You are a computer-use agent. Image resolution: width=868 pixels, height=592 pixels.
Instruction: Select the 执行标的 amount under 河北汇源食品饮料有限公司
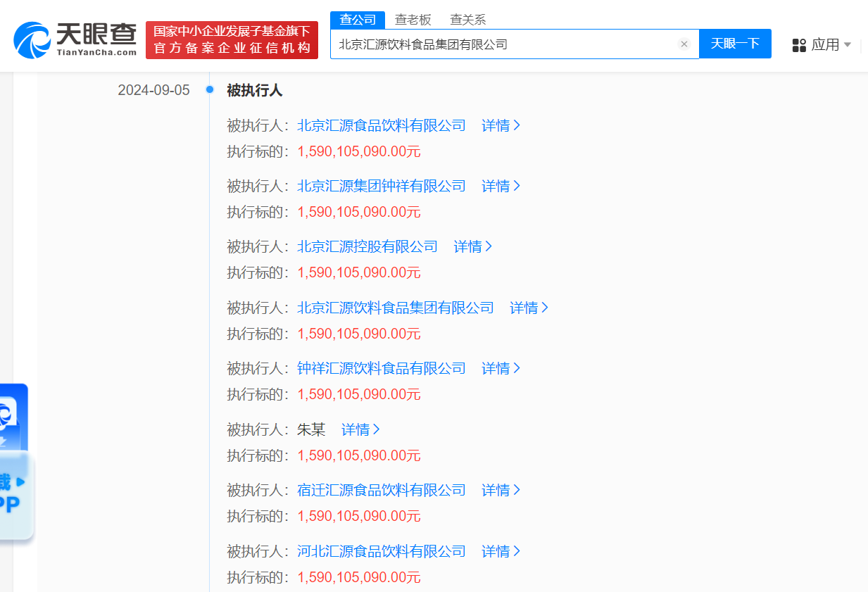coord(359,578)
